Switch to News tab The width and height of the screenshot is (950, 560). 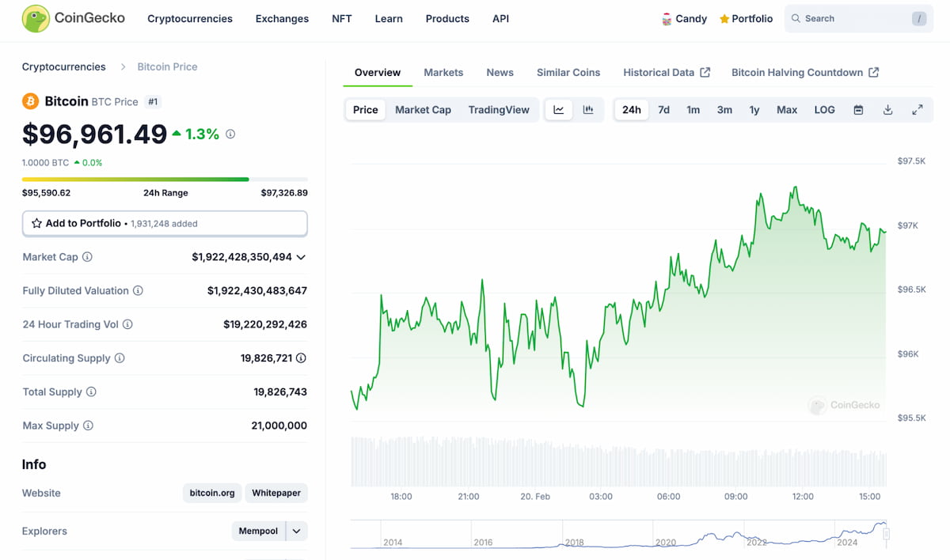coord(500,72)
